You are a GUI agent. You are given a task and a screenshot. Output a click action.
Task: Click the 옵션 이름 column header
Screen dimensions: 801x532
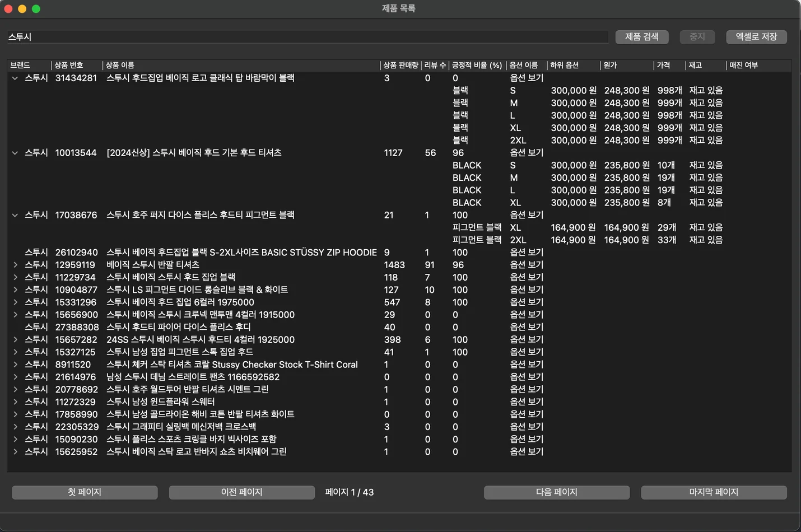527,66
